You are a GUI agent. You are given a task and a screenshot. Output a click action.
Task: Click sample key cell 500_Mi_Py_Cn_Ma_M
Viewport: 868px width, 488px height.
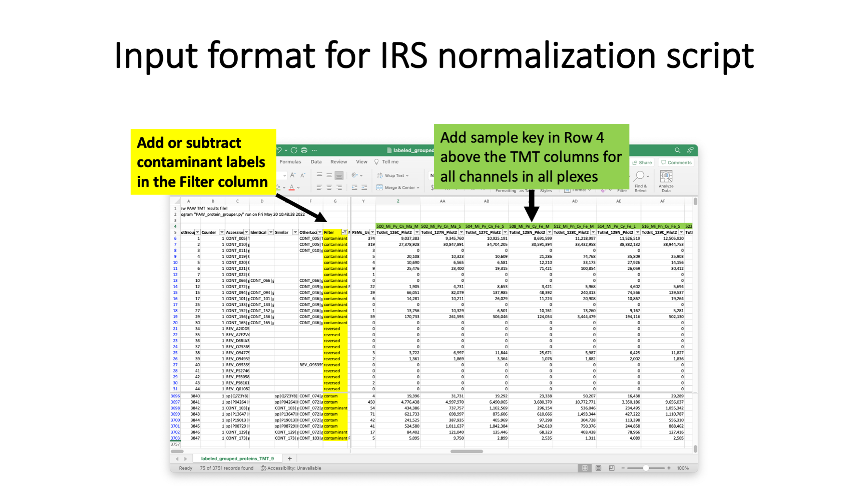[398, 226]
